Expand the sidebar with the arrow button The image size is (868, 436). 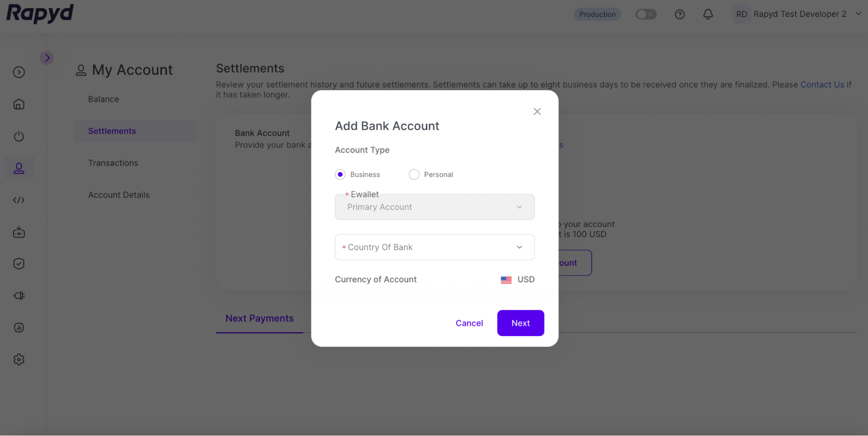47,58
